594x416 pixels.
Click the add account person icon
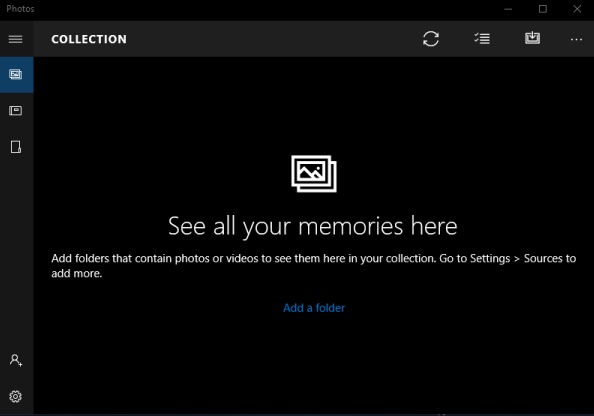(x=16, y=360)
